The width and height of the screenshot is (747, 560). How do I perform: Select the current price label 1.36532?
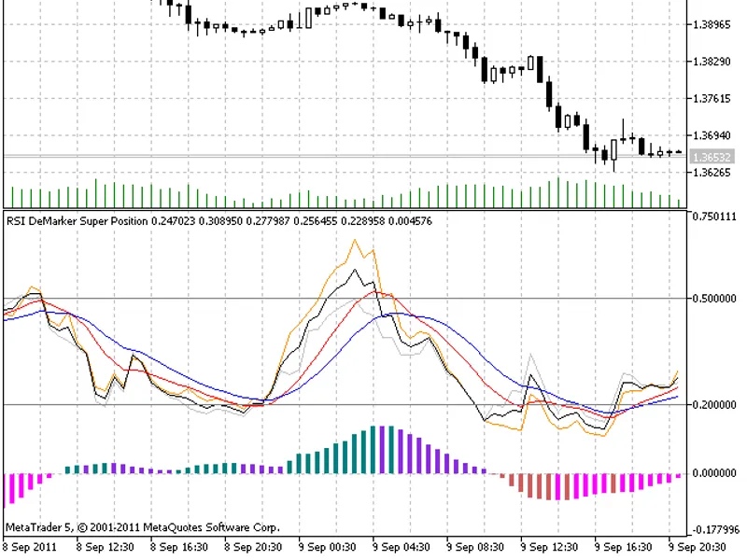pyautogui.click(x=712, y=157)
